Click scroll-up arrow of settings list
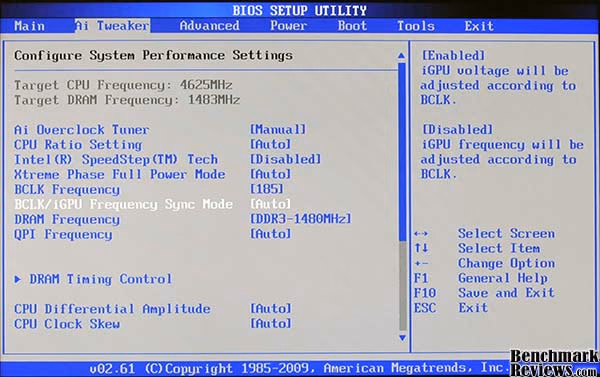 401,56
